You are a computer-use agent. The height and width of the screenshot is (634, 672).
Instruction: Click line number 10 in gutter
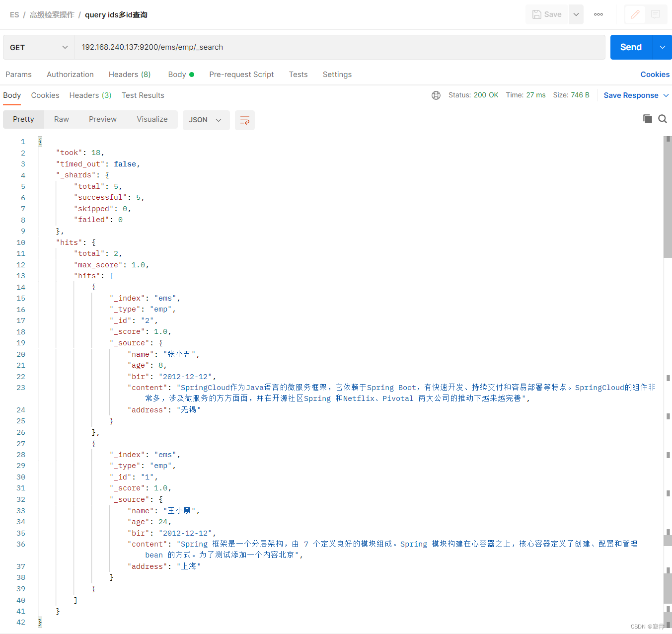[x=21, y=242]
